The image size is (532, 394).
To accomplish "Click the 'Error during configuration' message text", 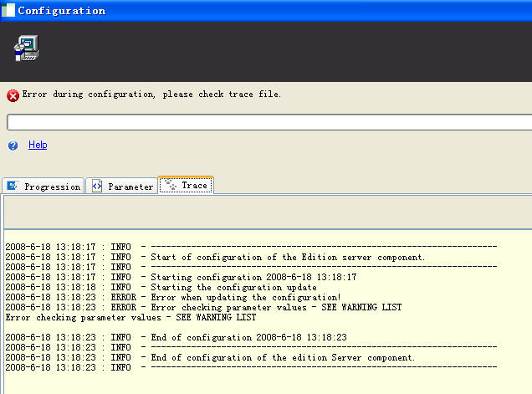I will 151,95.
